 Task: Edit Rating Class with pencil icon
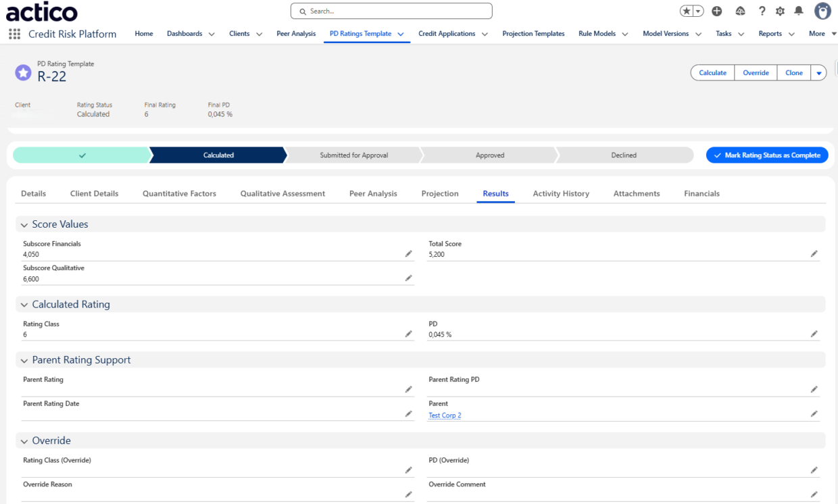click(408, 334)
